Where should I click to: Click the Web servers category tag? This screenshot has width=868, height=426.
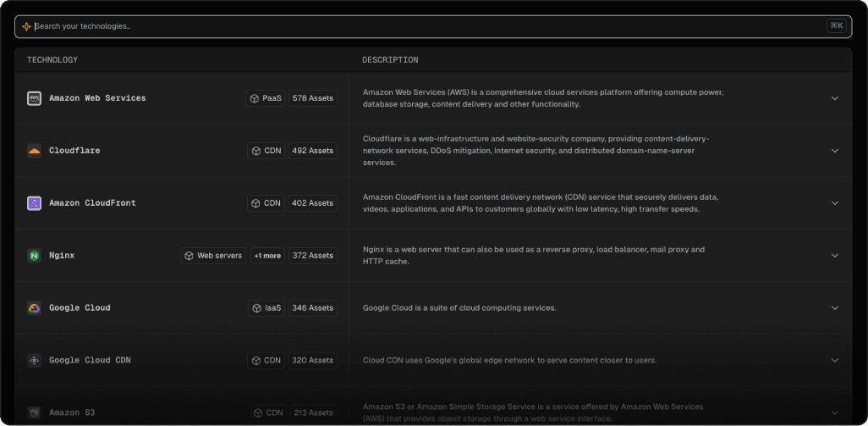click(x=213, y=256)
